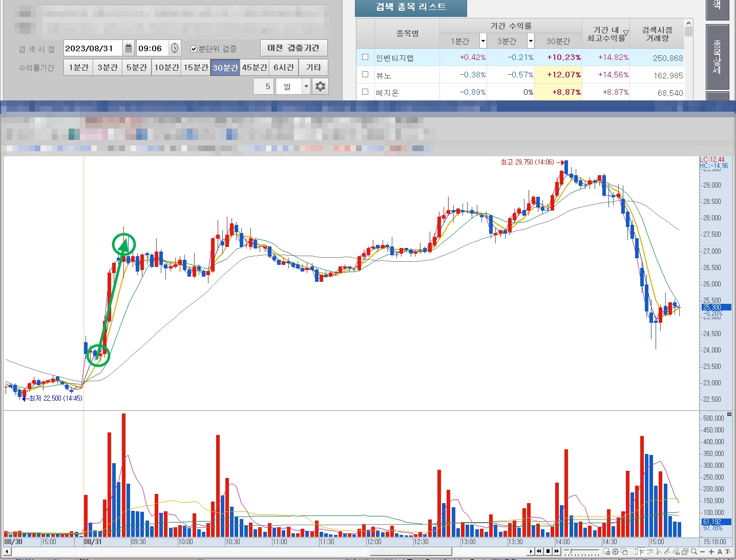The image size is (736, 560).
Task: Expand the 1분간 column dropdown
Action: [x=482, y=41]
